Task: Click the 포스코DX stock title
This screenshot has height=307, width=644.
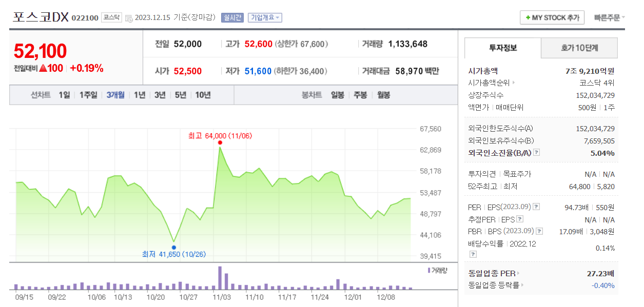Action: [41, 17]
